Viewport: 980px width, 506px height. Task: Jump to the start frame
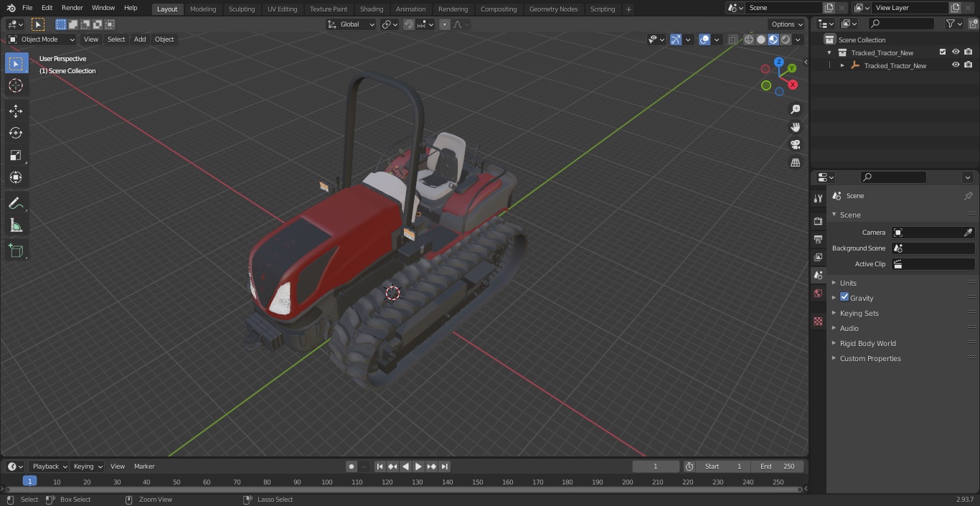[x=380, y=467]
